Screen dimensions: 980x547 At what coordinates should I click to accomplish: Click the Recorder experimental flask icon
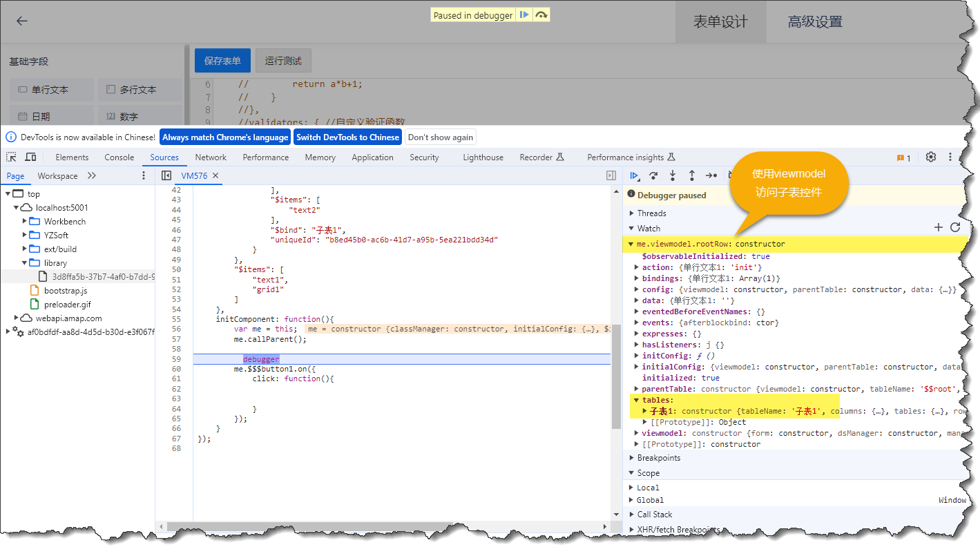tap(560, 157)
